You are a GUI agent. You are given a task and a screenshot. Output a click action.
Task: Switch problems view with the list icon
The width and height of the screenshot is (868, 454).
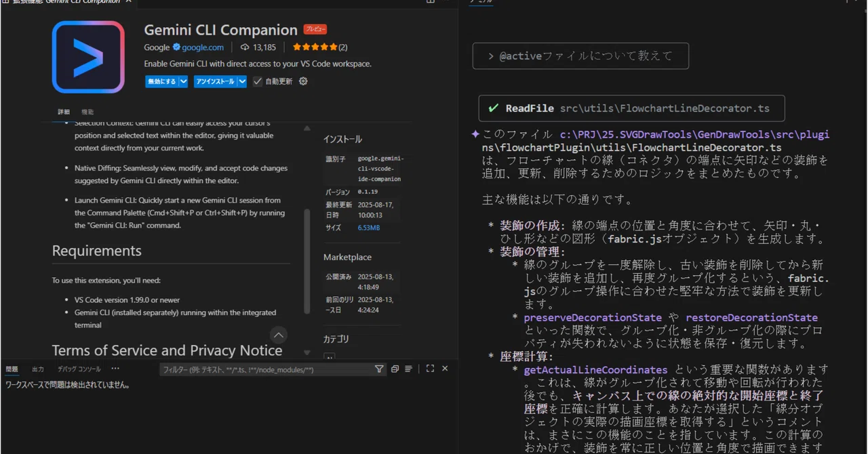pyautogui.click(x=409, y=369)
